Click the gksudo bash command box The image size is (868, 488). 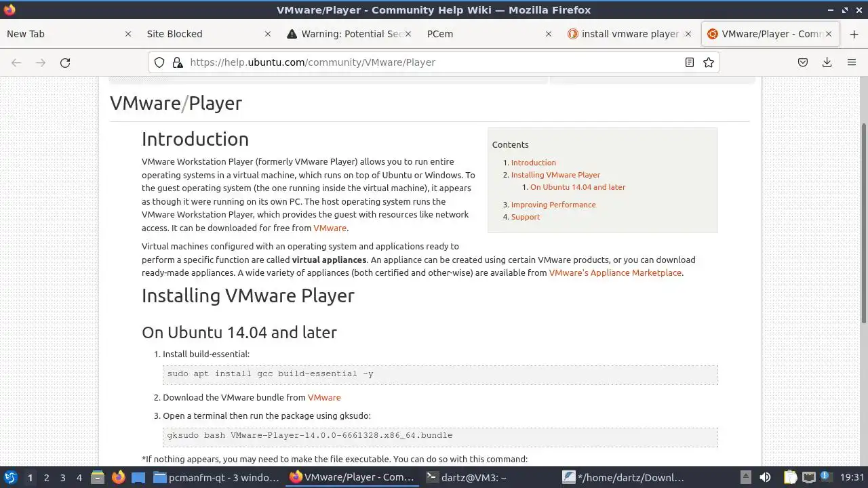tap(440, 436)
